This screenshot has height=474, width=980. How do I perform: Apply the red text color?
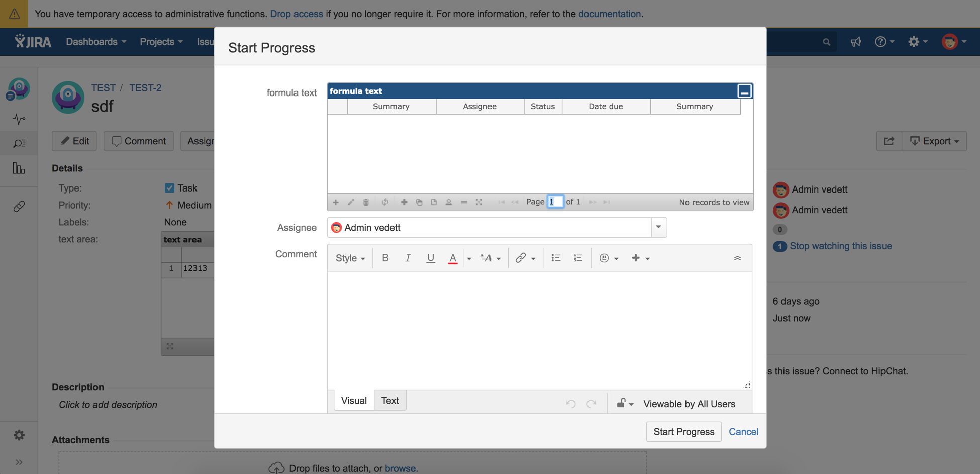pos(453,258)
